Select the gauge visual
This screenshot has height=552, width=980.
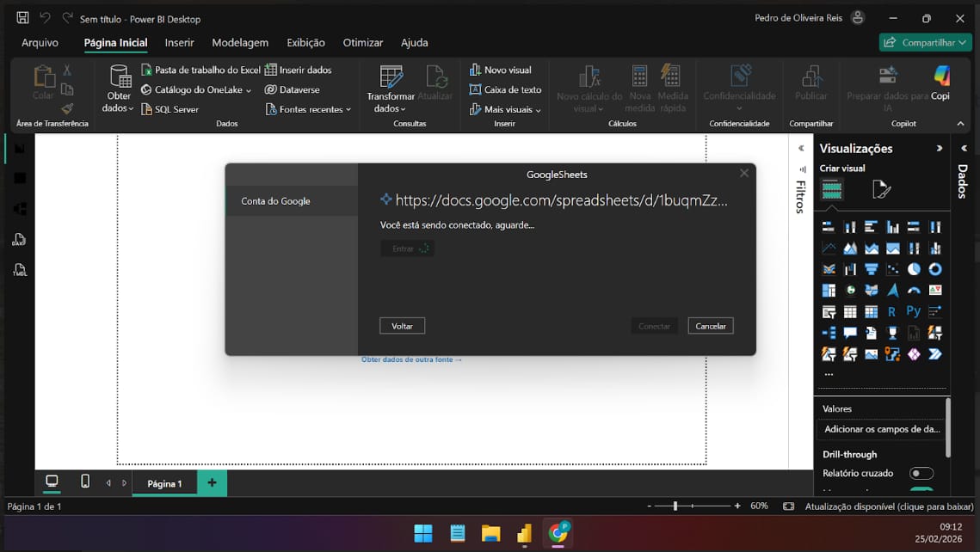(914, 291)
